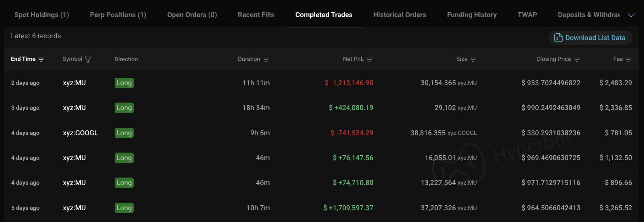Sort records by Closing Price icon
The width and height of the screenshot is (644, 222).
pyautogui.click(x=577, y=59)
